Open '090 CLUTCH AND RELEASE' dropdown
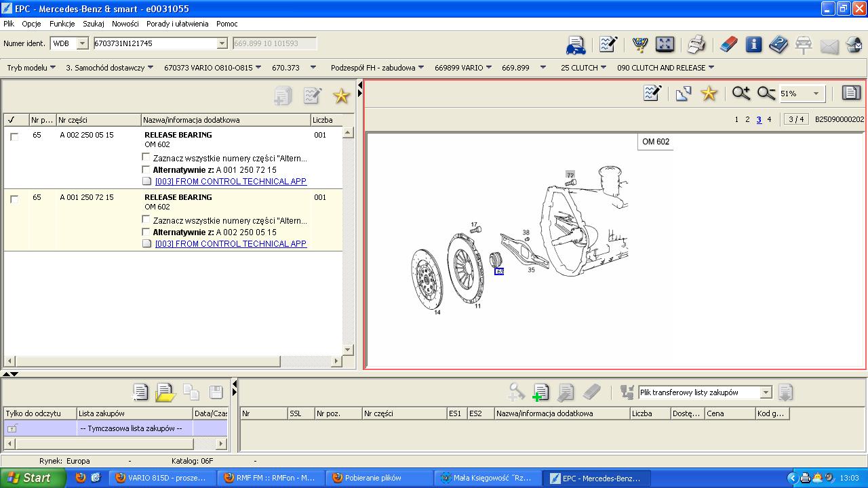This screenshot has width=868, height=488. 666,68
